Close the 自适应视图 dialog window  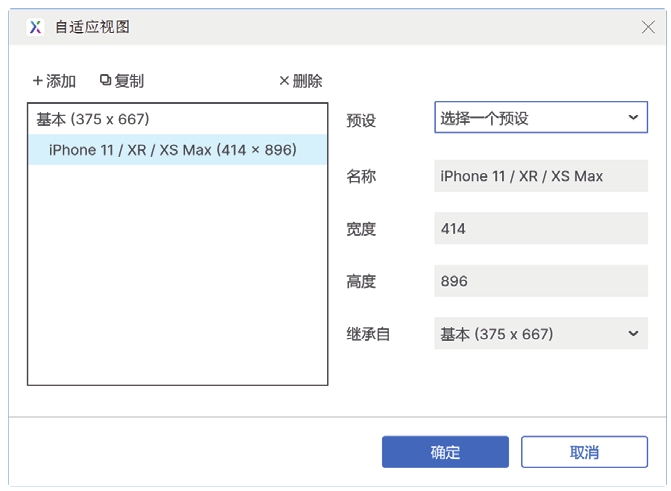[648, 27]
